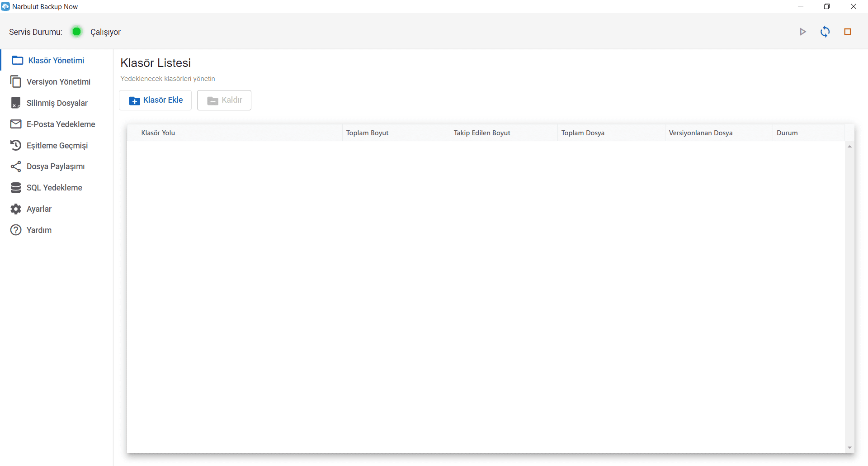Click the Klasör Ekle button

[x=155, y=100]
